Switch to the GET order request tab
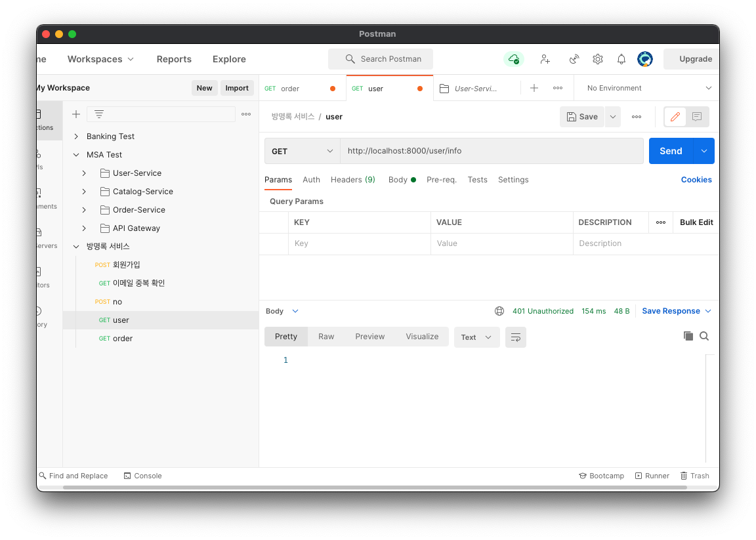This screenshot has height=540, width=756. coord(302,88)
